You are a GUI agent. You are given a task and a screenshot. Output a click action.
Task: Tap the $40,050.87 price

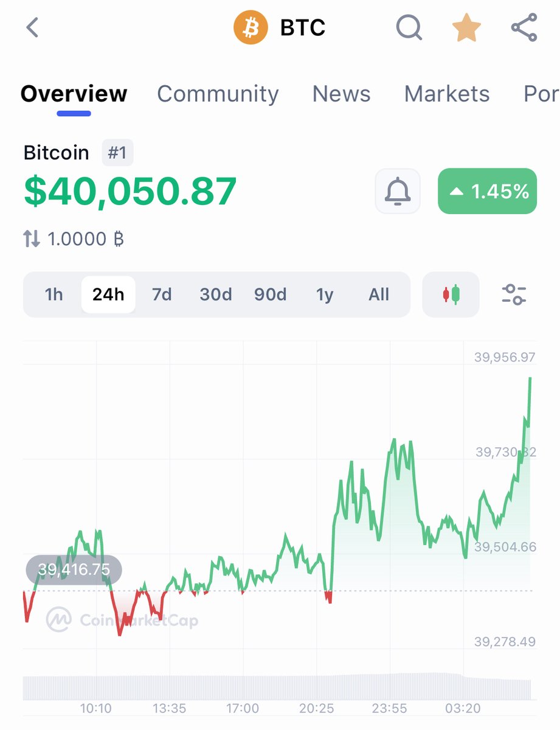click(130, 191)
